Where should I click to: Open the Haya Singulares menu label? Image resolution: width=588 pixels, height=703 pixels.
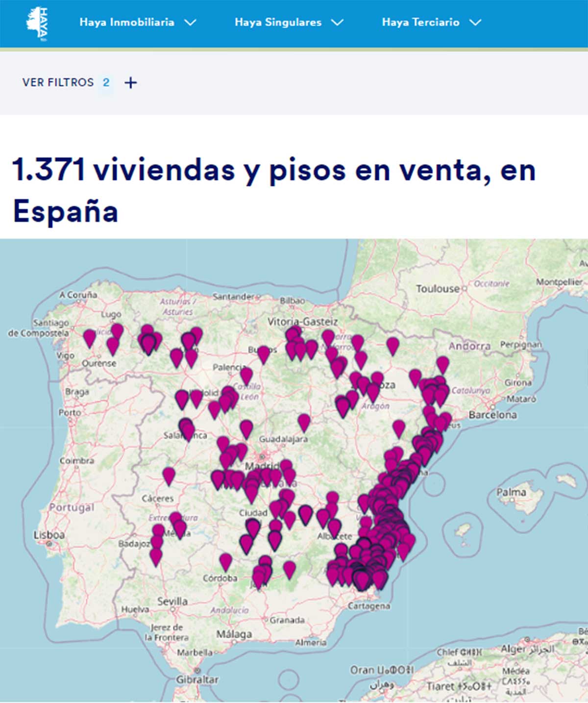(278, 23)
